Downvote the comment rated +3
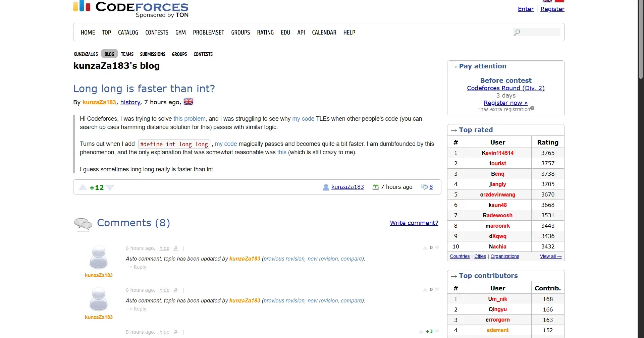The width and height of the screenshot is (644, 338). click(x=437, y=332)
